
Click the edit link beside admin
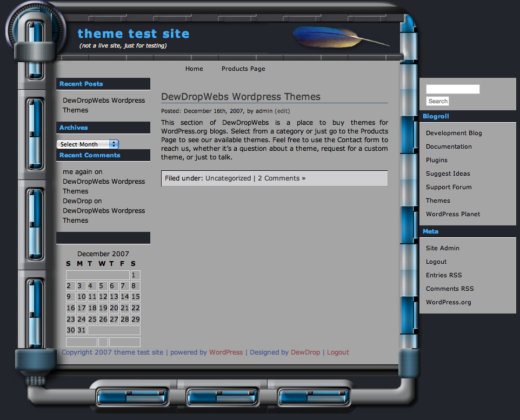[282, 111]
